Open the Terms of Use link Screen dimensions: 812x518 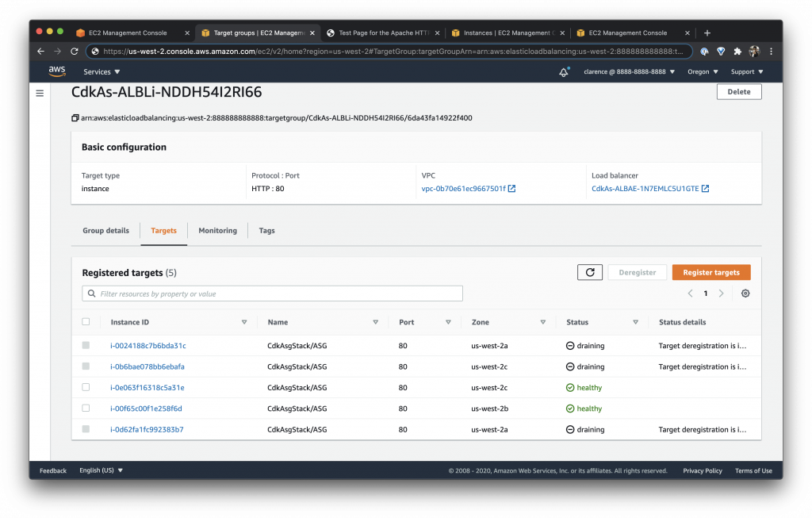coord(753,471)
